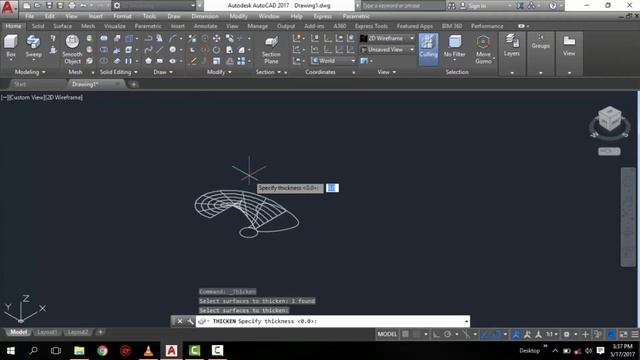The image size is (640, 360).
Task: Toggle Ortho mode in status bar
Action: 436,334
